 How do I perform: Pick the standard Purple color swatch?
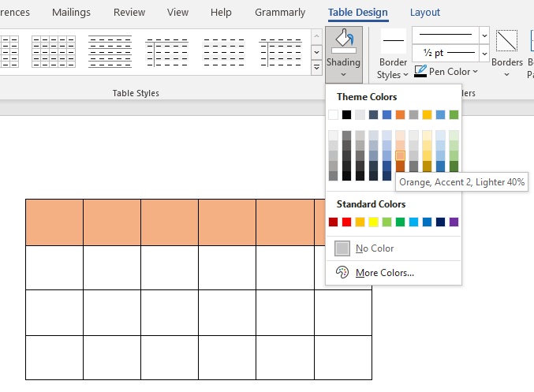point(454,222)
